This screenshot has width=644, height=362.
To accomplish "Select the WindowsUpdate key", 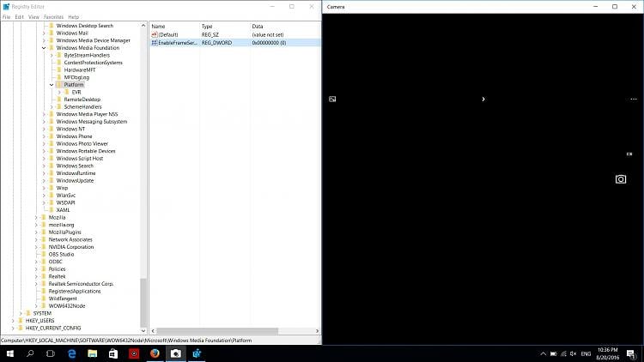I will point(76,181).
